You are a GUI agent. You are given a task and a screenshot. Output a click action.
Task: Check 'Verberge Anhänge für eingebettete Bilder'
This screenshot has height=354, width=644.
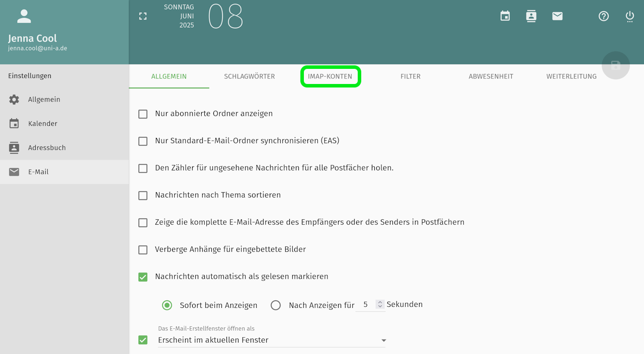tap(143, 250)
